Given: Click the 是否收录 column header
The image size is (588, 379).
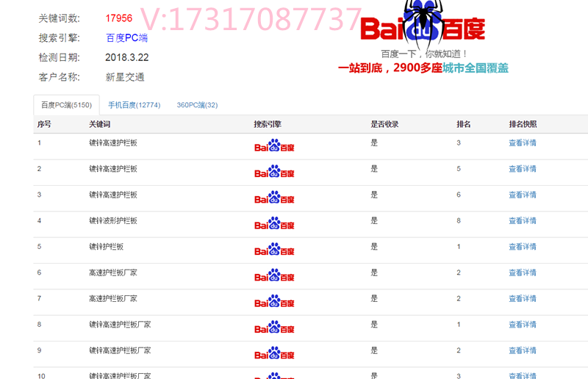Looking at the screenshot, I should pyautogui.click(x=384, y=124).
